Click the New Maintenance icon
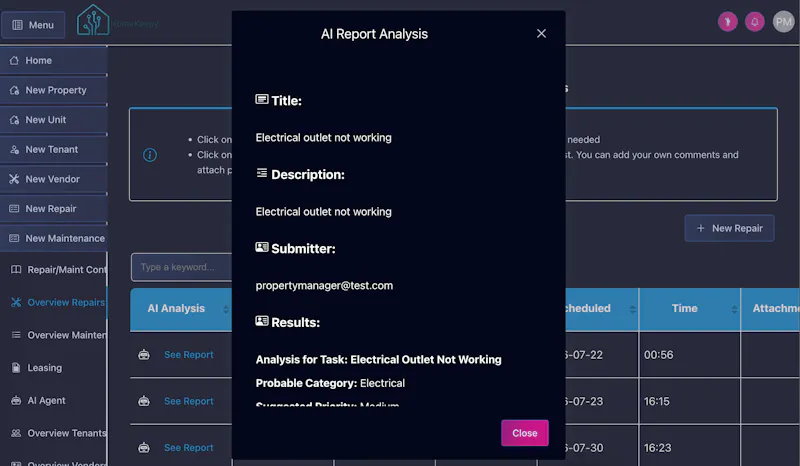This screenshot has width=800, height=466. [14, 238]
